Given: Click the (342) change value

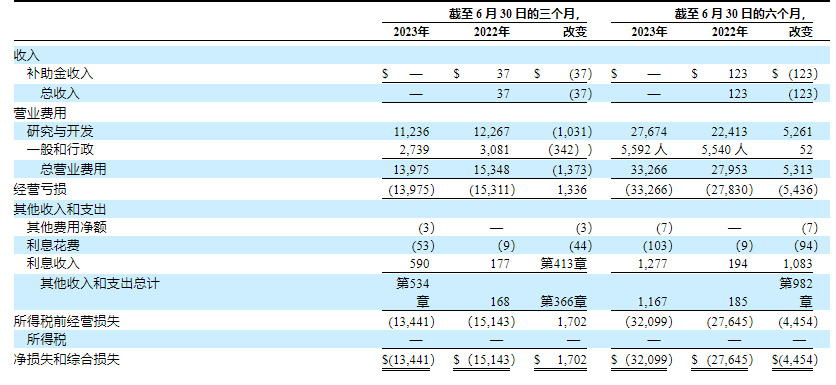Looking at the screenshot, I should click(569, 150).
